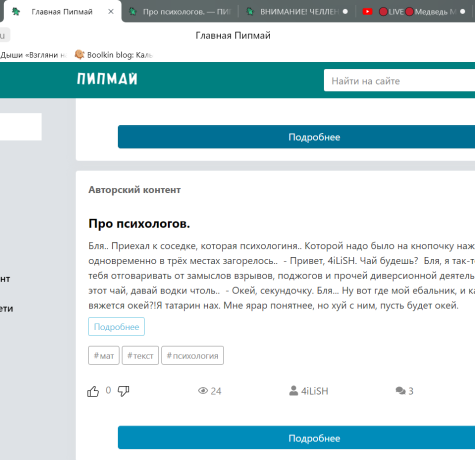Click the ПИПМАЙ site logo

point(107,79)
